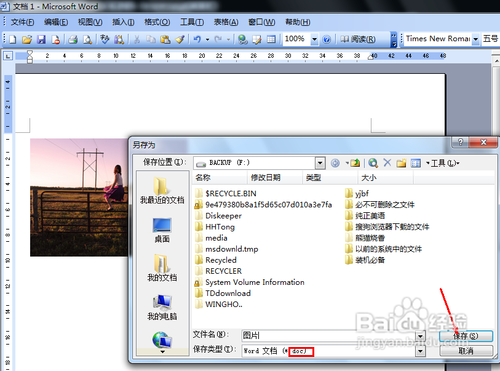
Task: Open the 窗口(W) menu
Action: (x=262, y=22)
